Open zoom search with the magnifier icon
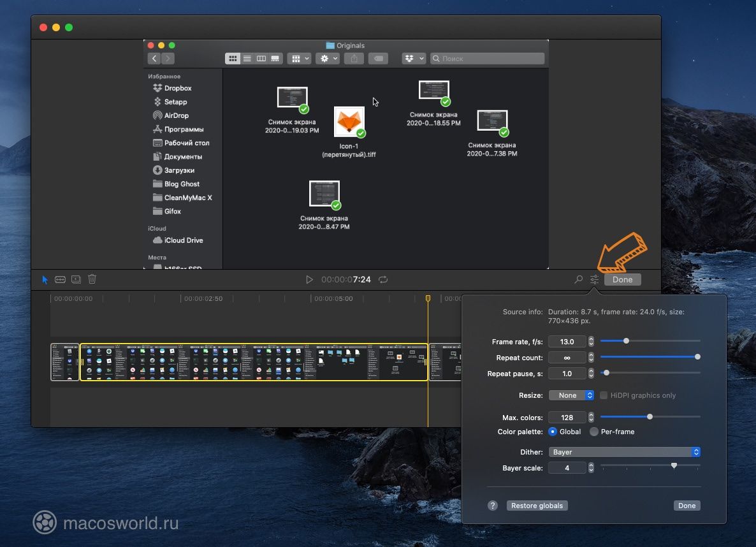756x547 pixels. click(578, 279)
